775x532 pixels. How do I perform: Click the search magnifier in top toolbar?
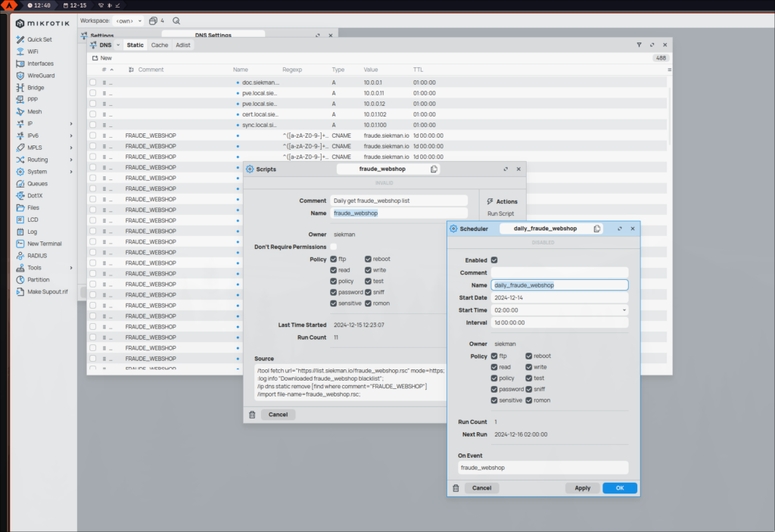176,20
